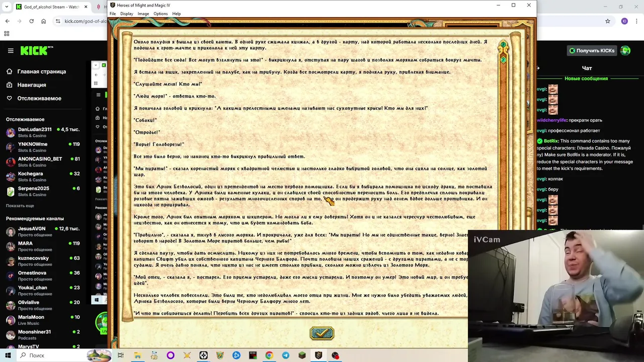The image size is (644, 362).
Task: Open JesusAVGN recommended channel
Action: point(43,231)
